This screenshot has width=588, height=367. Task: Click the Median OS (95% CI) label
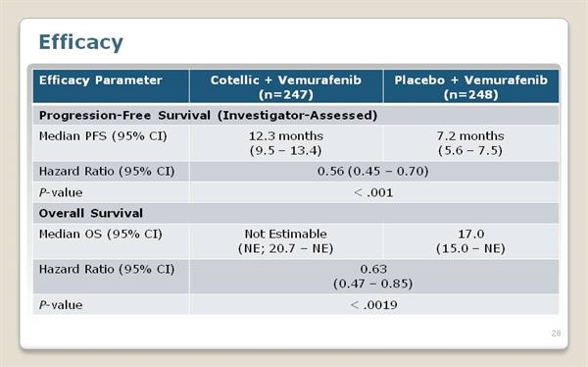[x=101, y=234]
